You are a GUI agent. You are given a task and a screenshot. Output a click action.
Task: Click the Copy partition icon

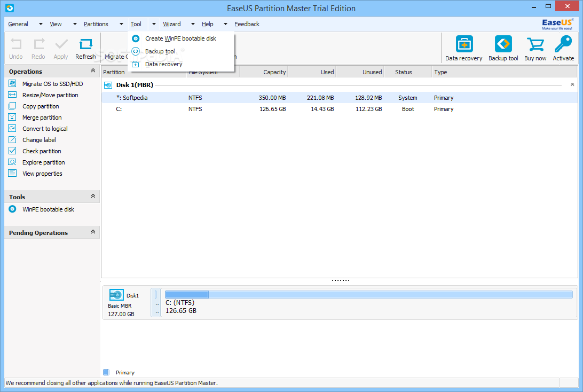[x=12, y=106]
